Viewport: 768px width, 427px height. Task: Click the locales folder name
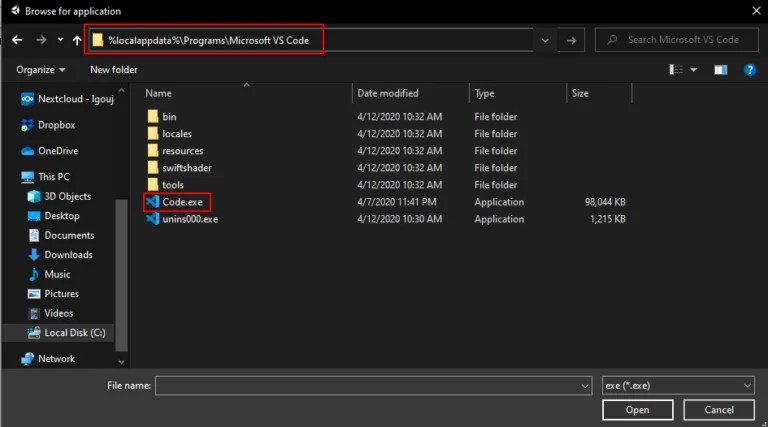[x=177, y=134]
